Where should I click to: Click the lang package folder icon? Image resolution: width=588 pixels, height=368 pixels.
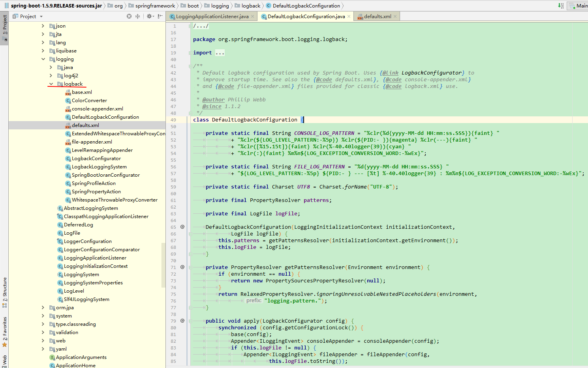click(52, 42)
